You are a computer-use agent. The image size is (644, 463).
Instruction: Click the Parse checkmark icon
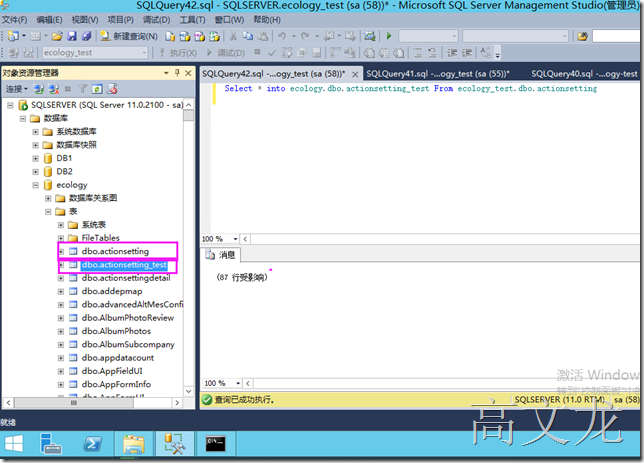(x=271, y=53)
